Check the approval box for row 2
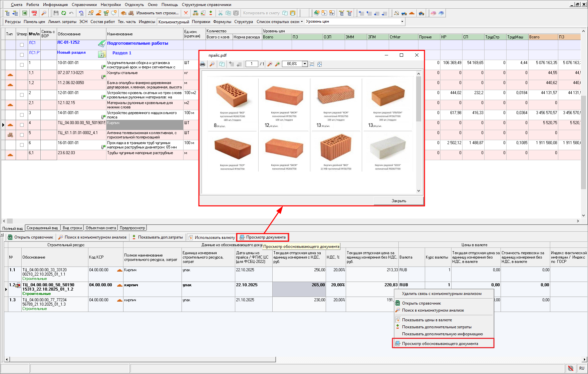Viewport: 588px width, 374px height. point(22,95)
